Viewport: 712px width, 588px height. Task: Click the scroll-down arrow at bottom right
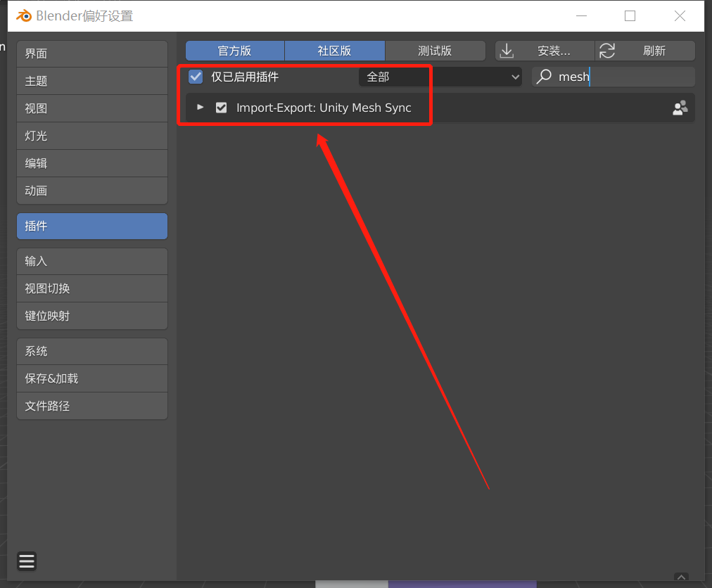(x=680, y=577)
